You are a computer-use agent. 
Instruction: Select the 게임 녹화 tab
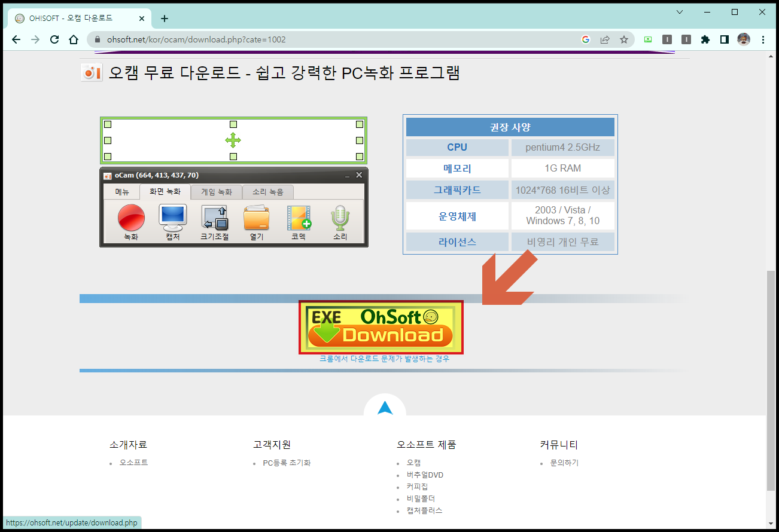(x=217, y=192)
